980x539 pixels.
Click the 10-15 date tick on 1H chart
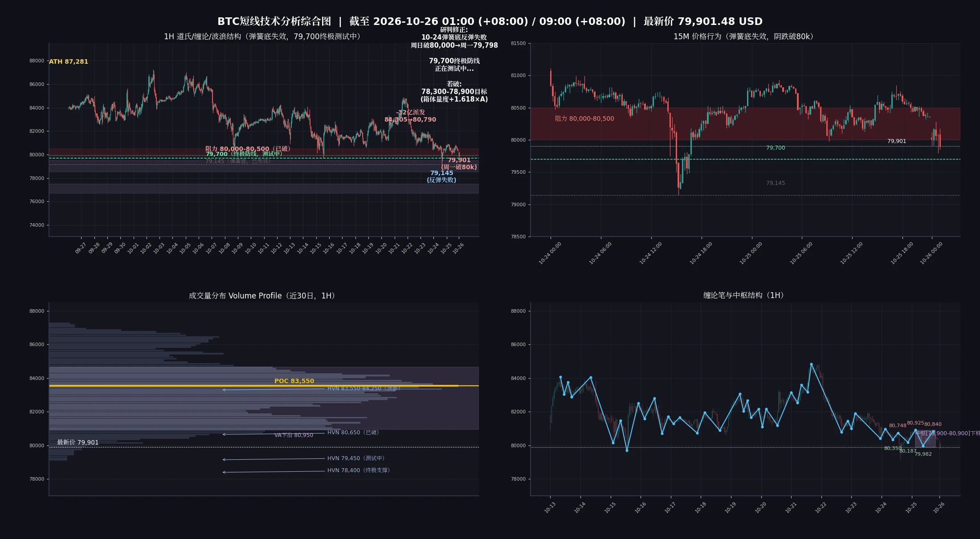click(x=316, y=249)
